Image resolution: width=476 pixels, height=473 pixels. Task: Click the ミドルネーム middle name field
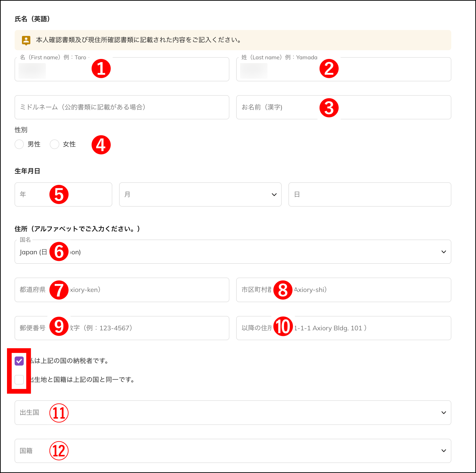[122, 107]
